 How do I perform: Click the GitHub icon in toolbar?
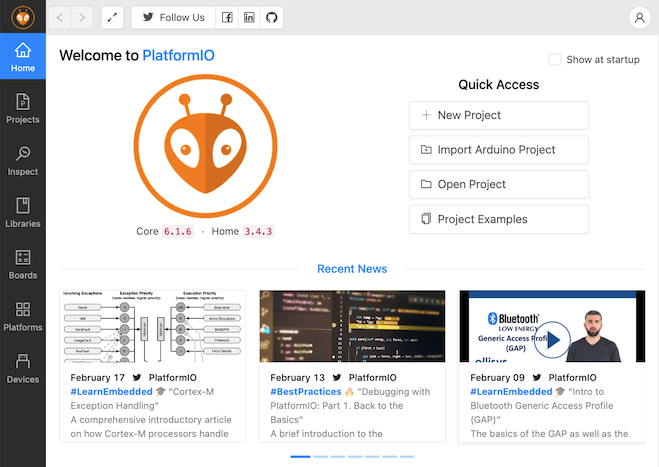[271, 18]
